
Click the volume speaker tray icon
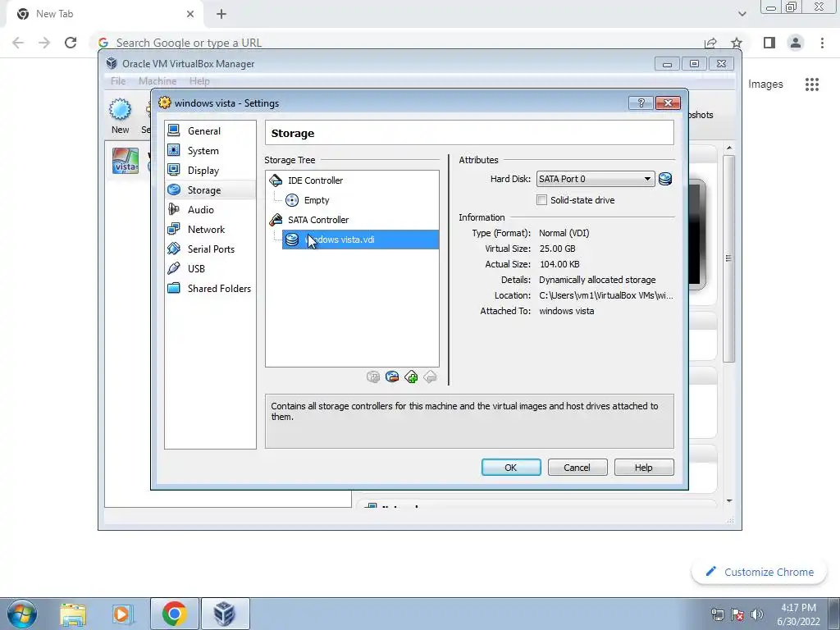point(757,614)
